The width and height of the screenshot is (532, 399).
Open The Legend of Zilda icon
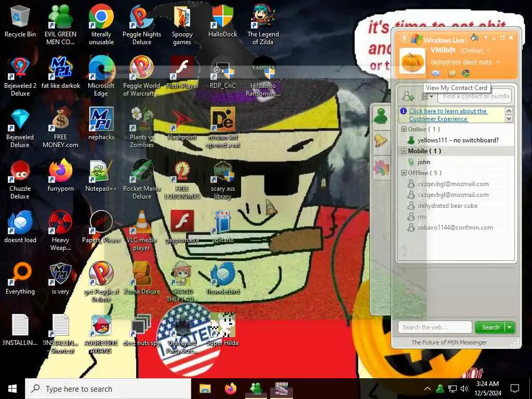click(x=263, y=24)
